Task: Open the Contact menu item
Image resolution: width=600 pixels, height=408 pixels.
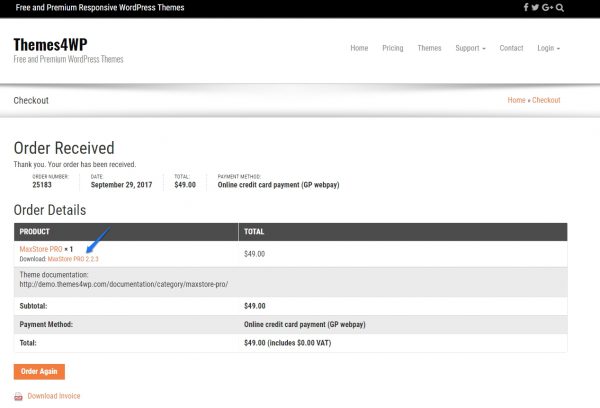Action: (x=511, y=48)
